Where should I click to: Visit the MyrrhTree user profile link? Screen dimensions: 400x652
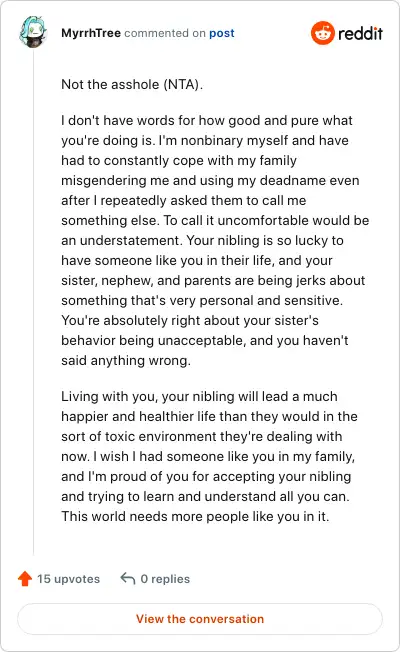tap(91, 33)
